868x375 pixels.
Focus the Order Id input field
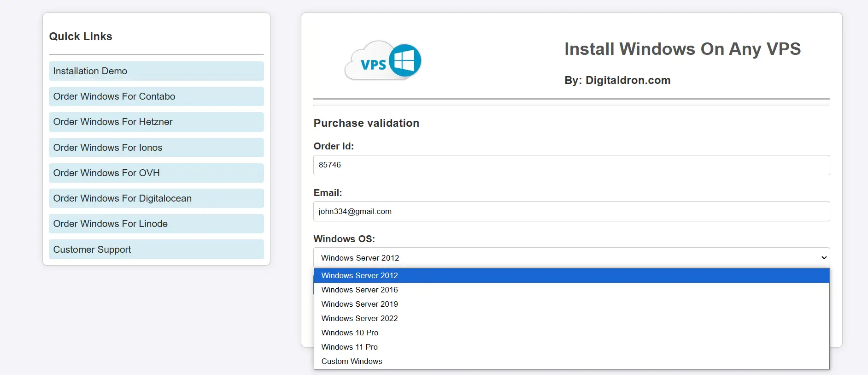pos(571,165)
